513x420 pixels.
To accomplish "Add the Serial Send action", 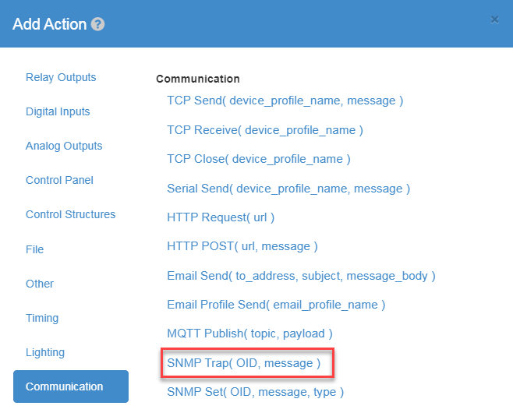I will [x=288, y=189].
